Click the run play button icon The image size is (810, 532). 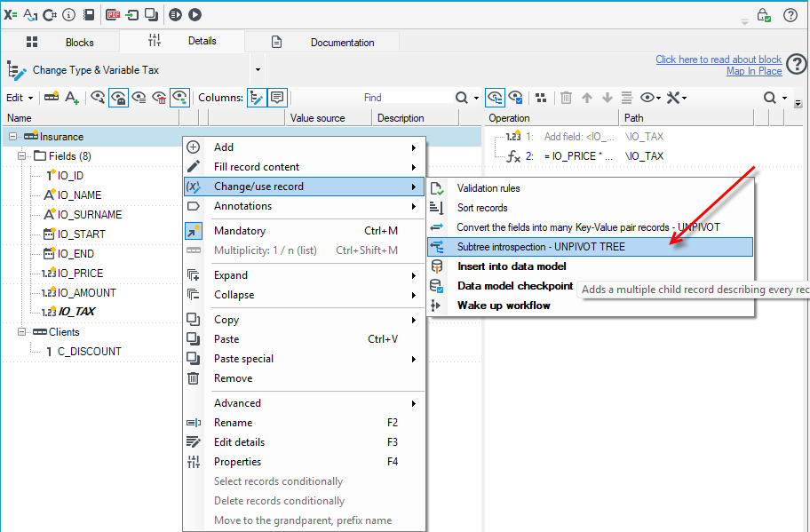(x=195, y=14)
